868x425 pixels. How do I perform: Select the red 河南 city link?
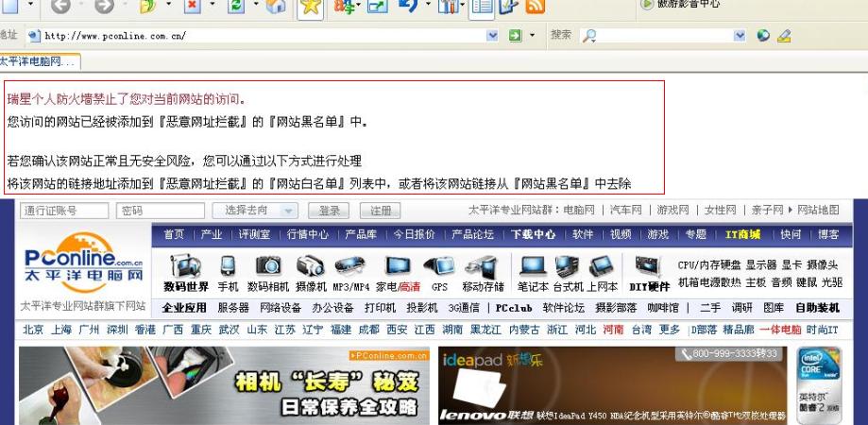click(x=613, y=330)
